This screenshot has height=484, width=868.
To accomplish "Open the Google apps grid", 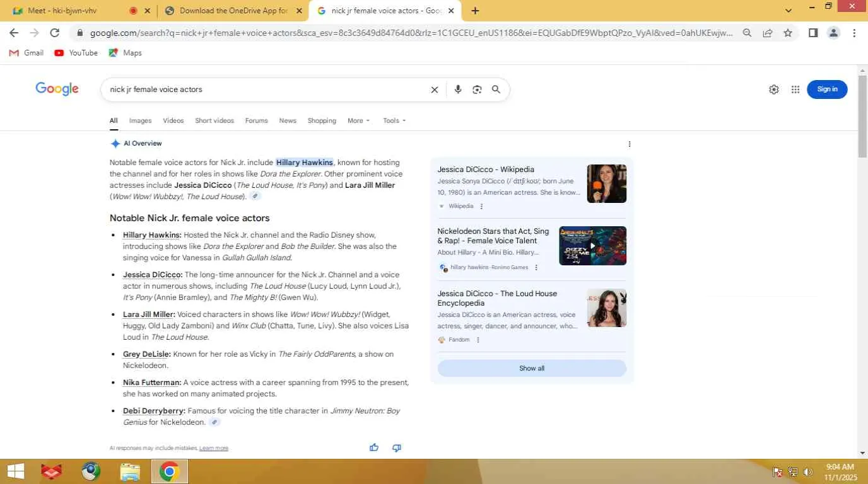I will pyautogui.click(x=795, y=89).
